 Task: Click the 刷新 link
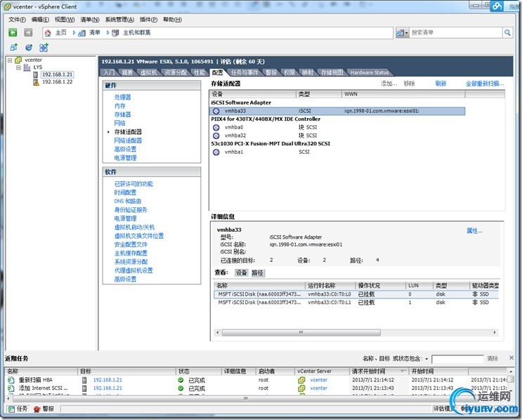pyautogui.click(x=441, y=84)
